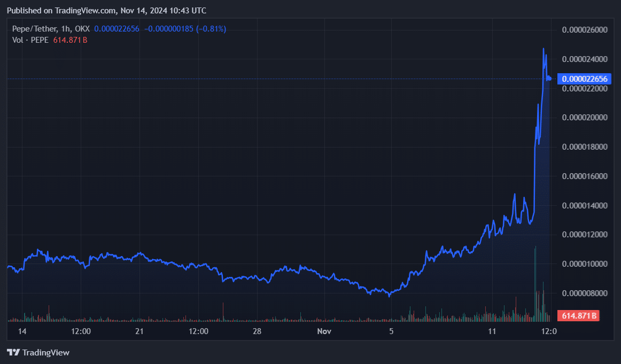The height and width of the screenshot is (364, 621).
Task: Click the 12:00 label at chart end
Action: (549, 331)
